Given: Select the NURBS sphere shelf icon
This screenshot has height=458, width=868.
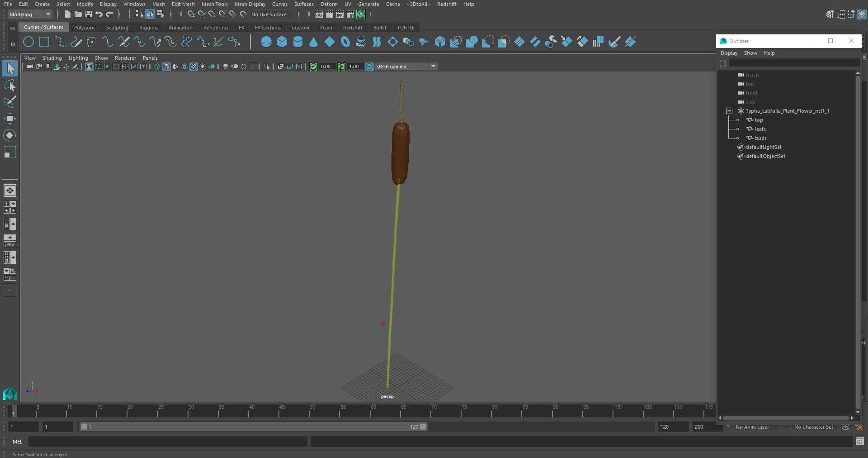Looking at the screenshot, I should point(266,42).
